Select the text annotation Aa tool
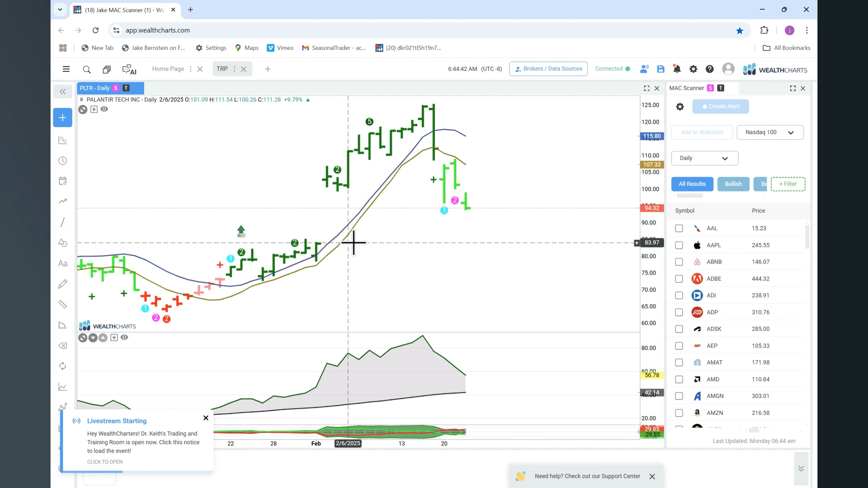Screen dimensions: 868x488 63,263
